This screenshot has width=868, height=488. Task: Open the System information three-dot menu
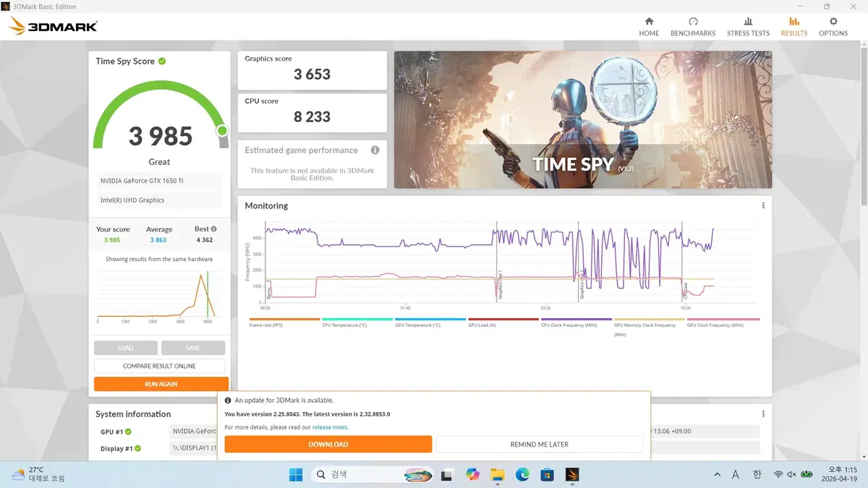pos(763,414)
